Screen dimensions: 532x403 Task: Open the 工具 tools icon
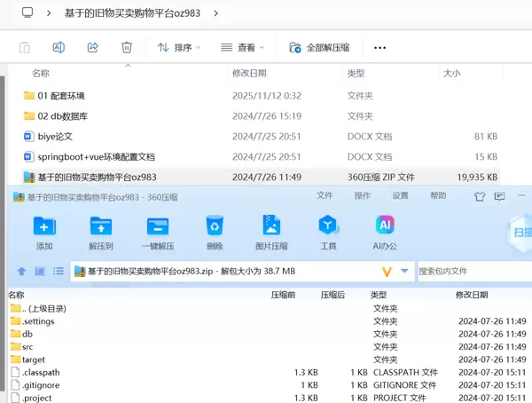click(328, 226)
